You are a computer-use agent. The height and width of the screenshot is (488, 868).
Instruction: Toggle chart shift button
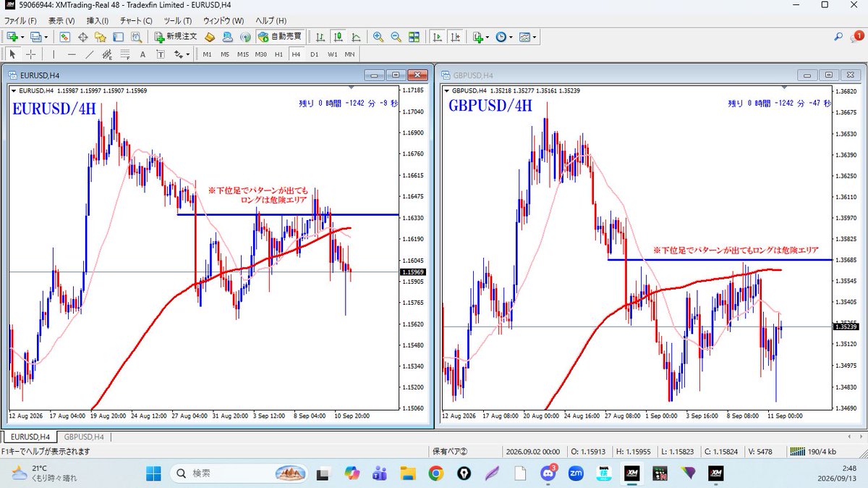coord(455,37)
